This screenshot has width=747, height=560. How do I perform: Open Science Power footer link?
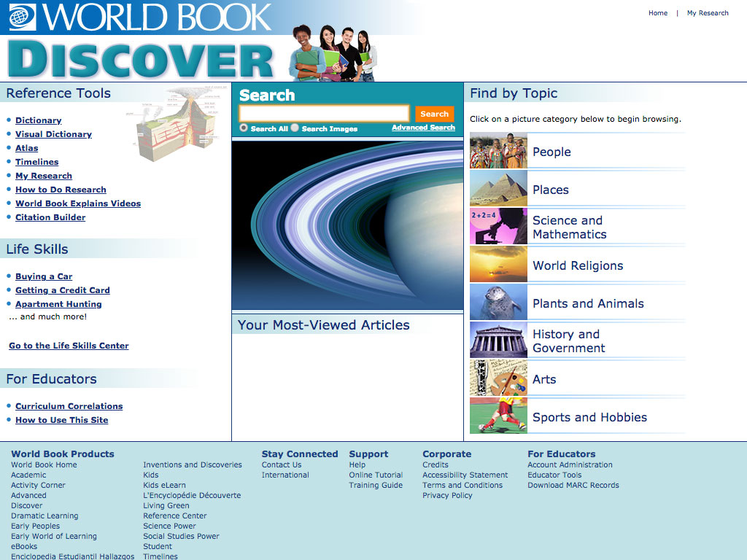coord(169,526)
